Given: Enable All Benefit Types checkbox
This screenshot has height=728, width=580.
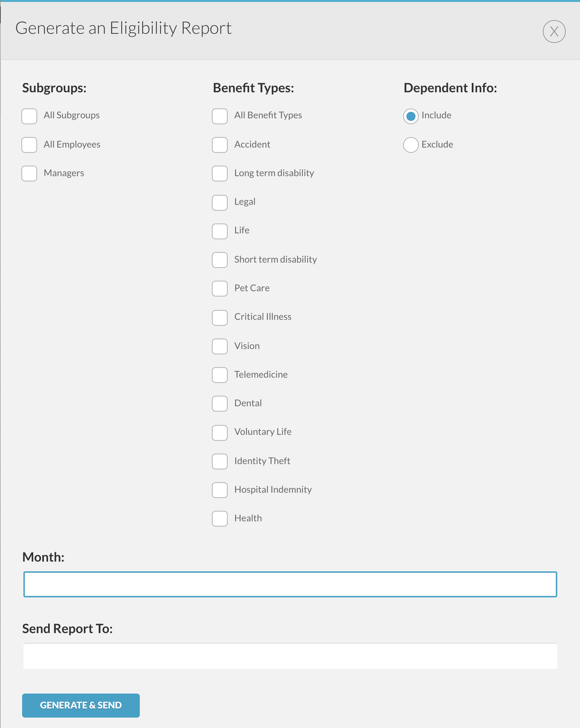Looking at the screenshot, I should (220, 116).
